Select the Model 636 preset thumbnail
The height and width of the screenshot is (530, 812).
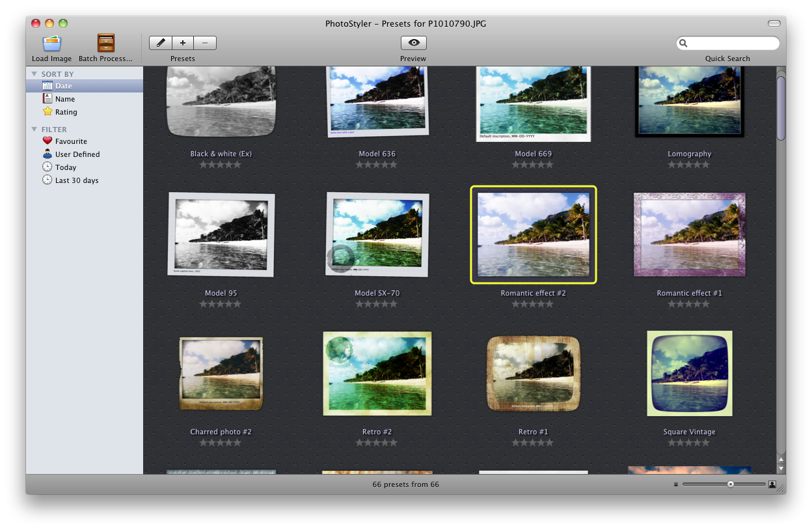tap(377, 101)
